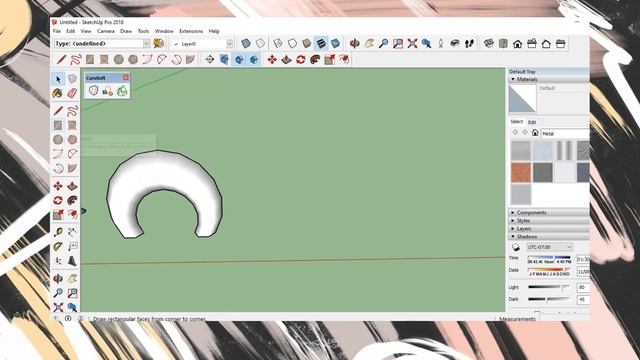Open the Camera menu

pyautogui.click(x=106, y=31)
